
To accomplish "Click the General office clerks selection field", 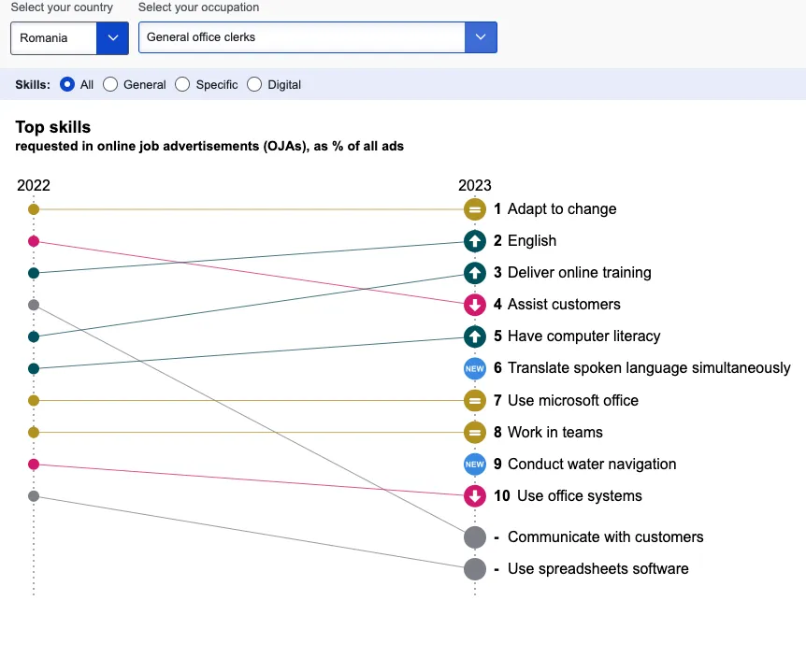I will tap(301, 37).
